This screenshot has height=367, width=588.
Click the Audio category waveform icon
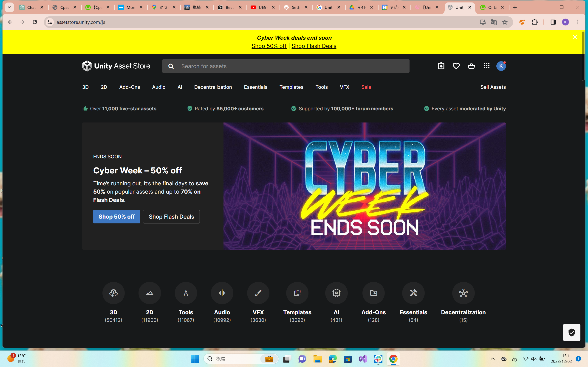[222, 293]
